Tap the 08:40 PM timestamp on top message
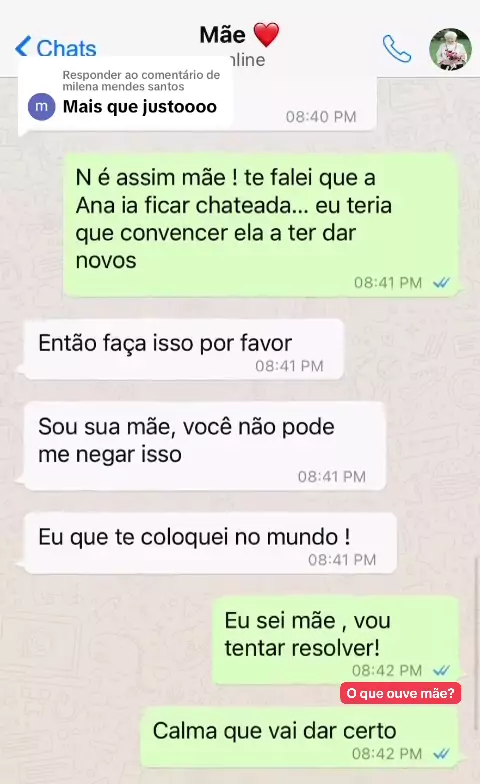The height and width of the screenshot is (784, 480). tap(321, 117)
